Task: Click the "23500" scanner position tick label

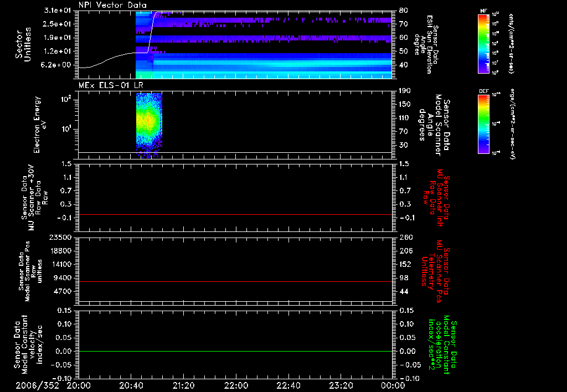Action: click(60, 238)
